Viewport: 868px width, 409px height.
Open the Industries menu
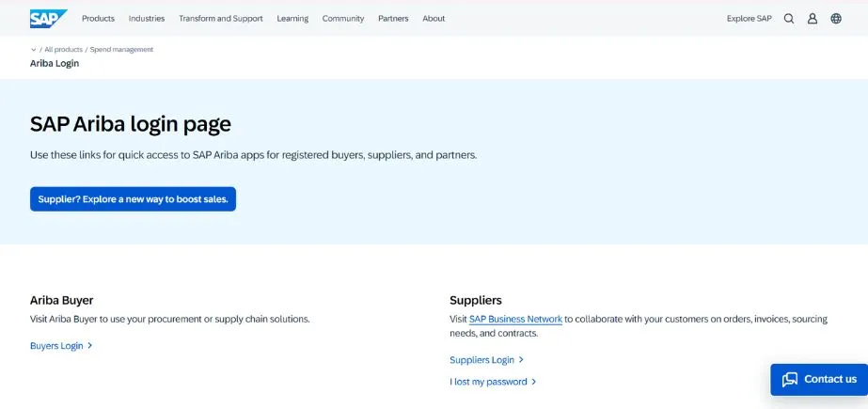147,18
